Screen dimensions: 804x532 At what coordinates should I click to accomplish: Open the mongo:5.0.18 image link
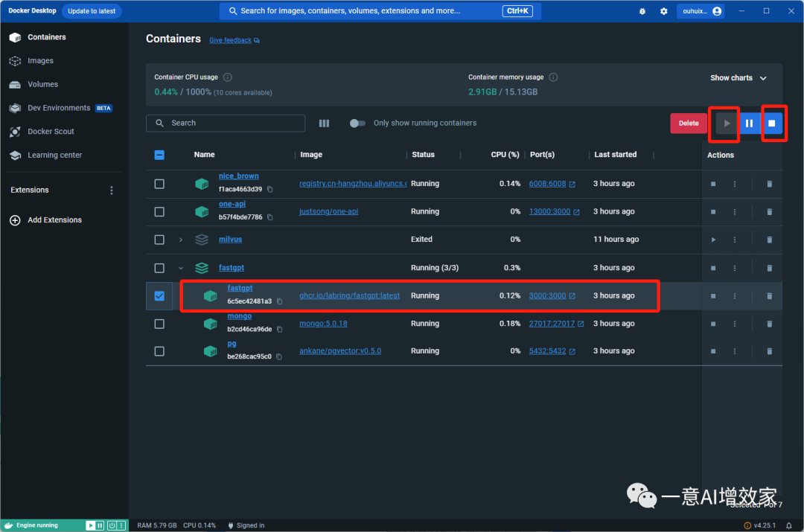(323, 324)
